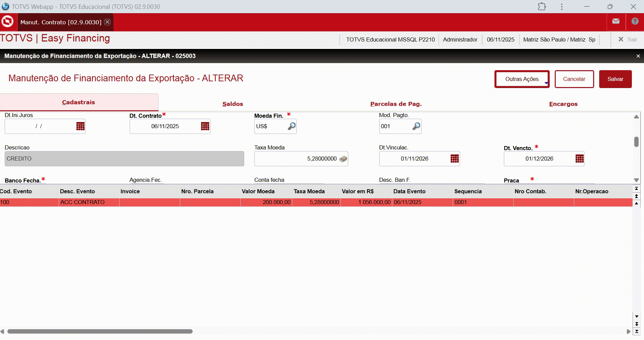Click the Data Evento column header
Image resolution: width=644 pixels, height=340 pixels.
pyautogui.click(x=409, y=191)
